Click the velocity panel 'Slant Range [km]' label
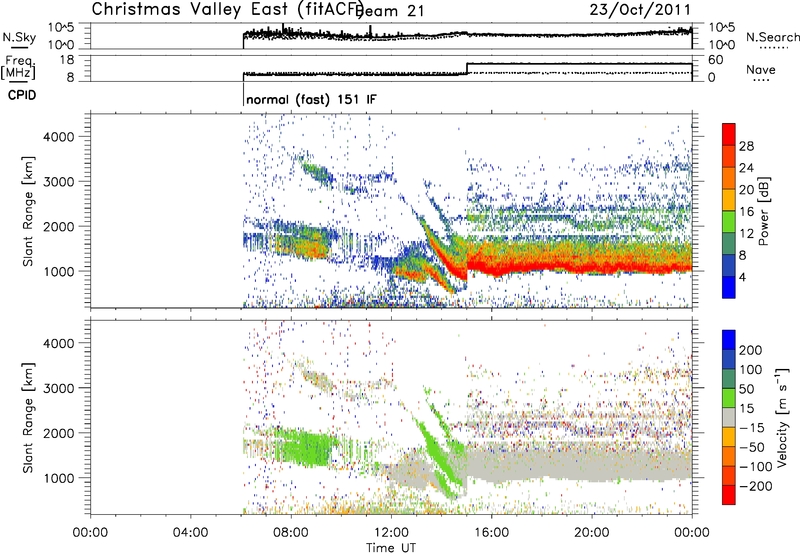Viewport: 800px width, 554px height. (28, 417)
